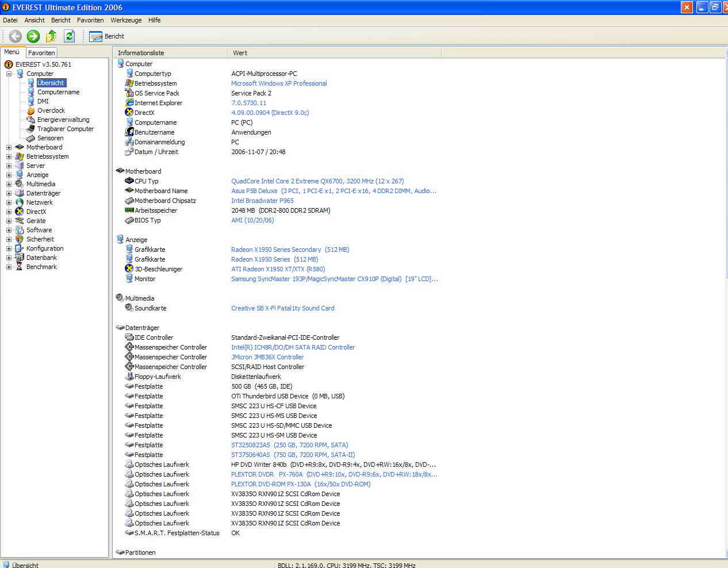
Task: Select Computername in the left tree
Action: [59, 92]
